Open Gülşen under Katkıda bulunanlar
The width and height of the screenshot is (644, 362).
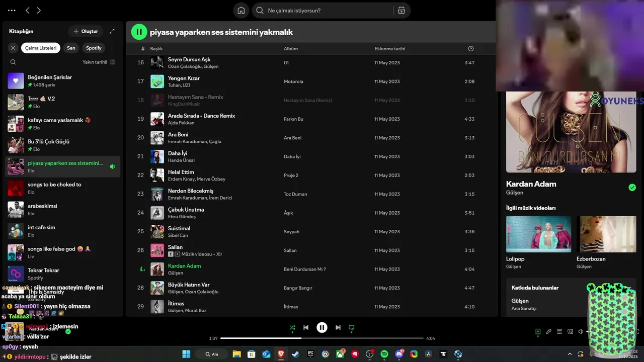click(520, 301)
